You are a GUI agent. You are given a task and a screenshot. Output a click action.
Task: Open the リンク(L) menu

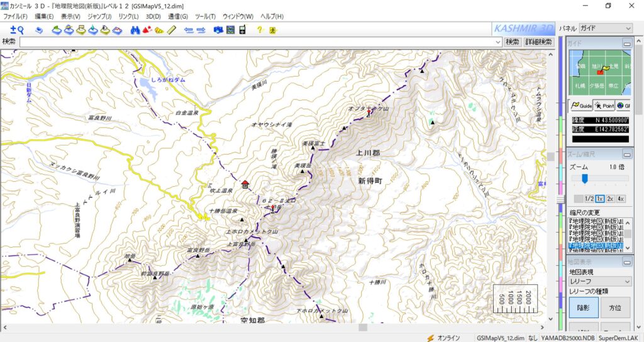[128, 16]
